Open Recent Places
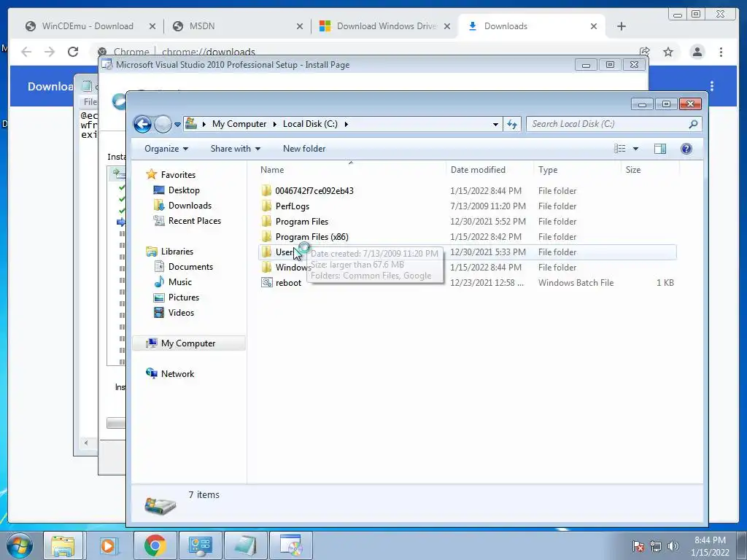This screenshot has width=747, height=560. coord(194,220)
